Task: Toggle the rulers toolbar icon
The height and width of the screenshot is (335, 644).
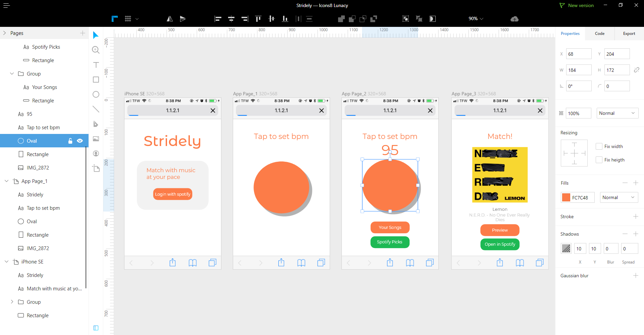Action: click(x=114, y=19)
